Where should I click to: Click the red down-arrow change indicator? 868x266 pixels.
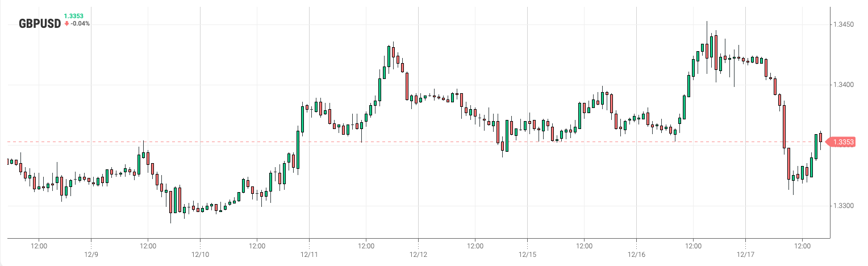(x=67, y=23)
